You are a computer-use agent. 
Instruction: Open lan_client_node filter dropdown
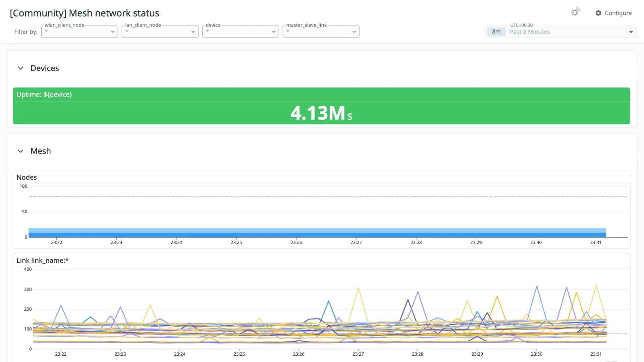(160, 32)
